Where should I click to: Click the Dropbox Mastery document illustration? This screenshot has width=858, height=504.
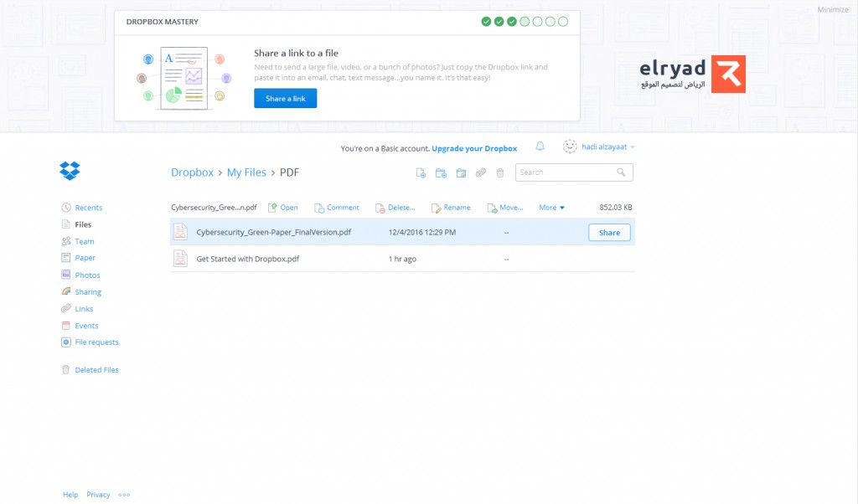click(183, 78)
